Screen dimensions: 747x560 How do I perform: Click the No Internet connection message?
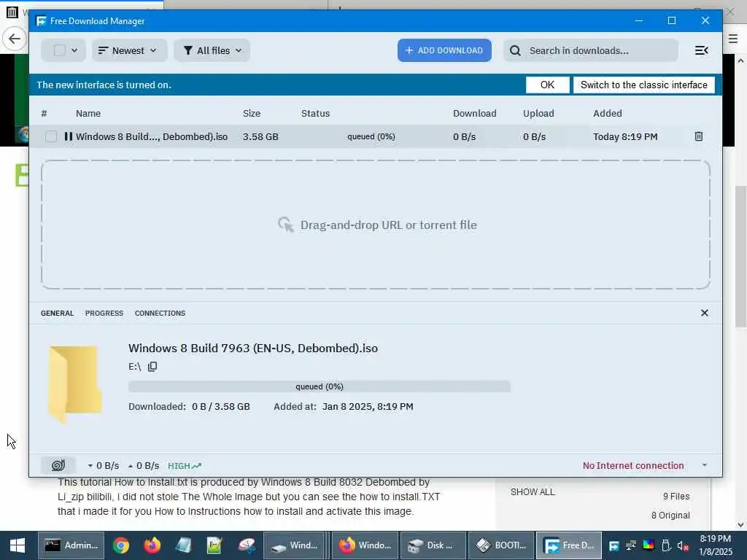click(633, 466)
